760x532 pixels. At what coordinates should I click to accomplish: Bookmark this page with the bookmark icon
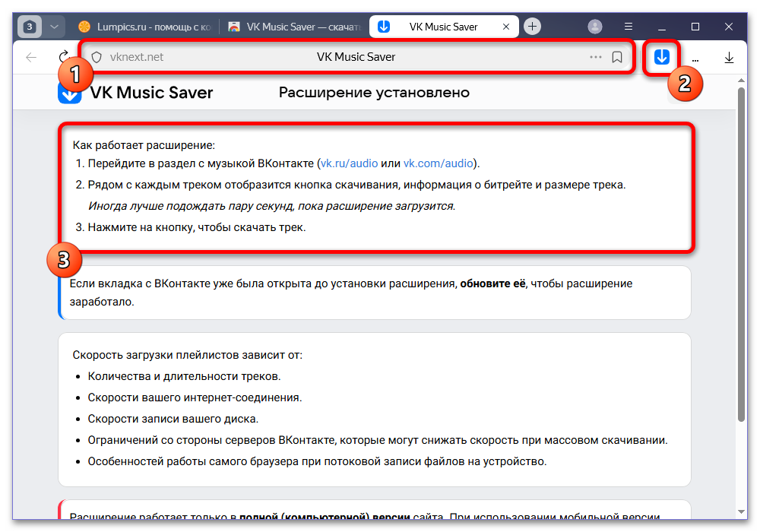617,57
